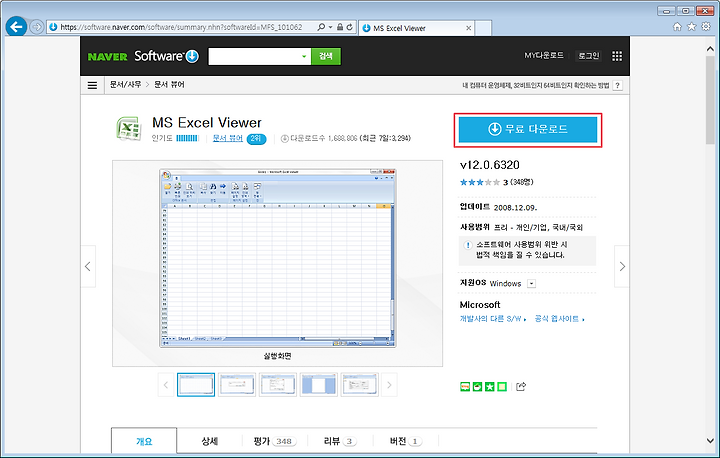Share to Naver cafe icon
The width and height of the screenshot is (720, 458).
pos(478,386)
